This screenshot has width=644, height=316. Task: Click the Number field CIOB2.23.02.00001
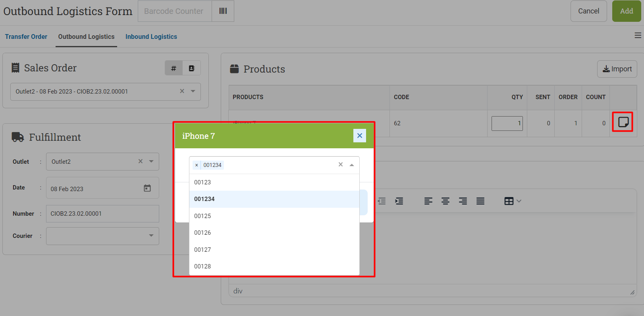[102, 214]
